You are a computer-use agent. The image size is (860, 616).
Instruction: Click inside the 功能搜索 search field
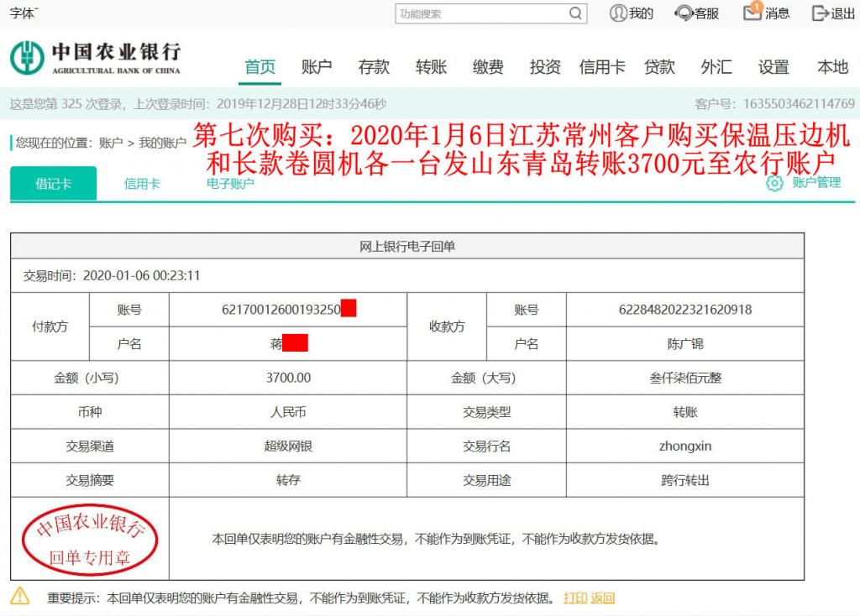(479, 13)
